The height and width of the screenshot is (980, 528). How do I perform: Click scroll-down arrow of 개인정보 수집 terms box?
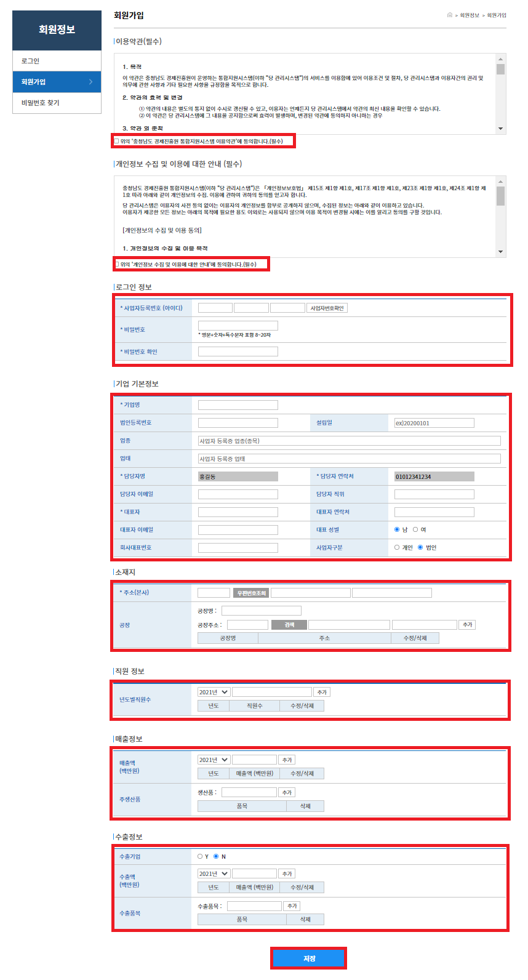click(x=501, y=251)
